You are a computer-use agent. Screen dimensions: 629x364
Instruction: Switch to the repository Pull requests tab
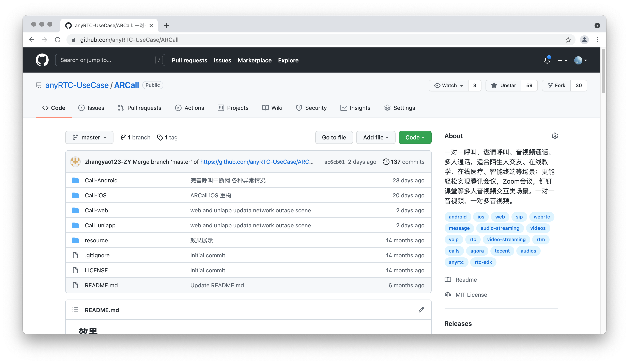140,108
